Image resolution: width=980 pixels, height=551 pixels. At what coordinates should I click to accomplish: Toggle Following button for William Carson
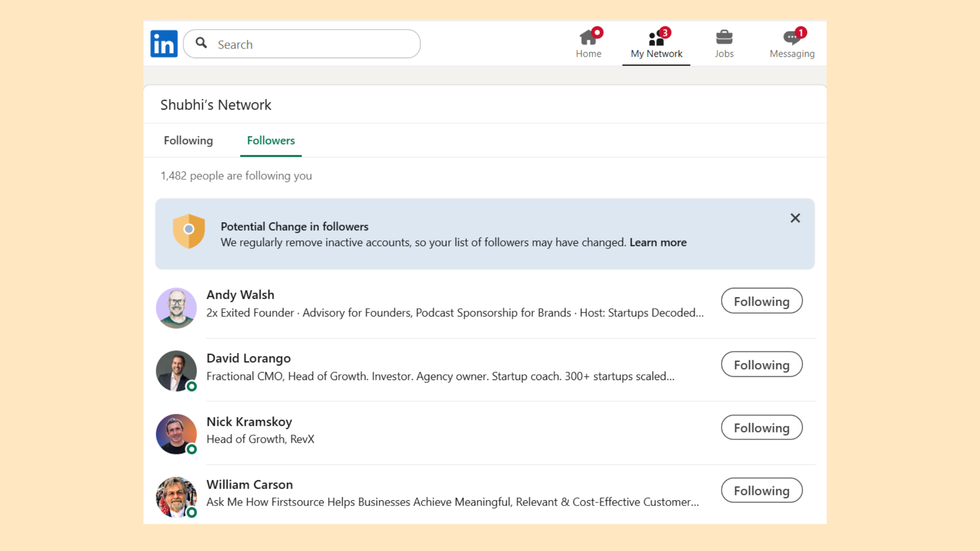point(762,490)
